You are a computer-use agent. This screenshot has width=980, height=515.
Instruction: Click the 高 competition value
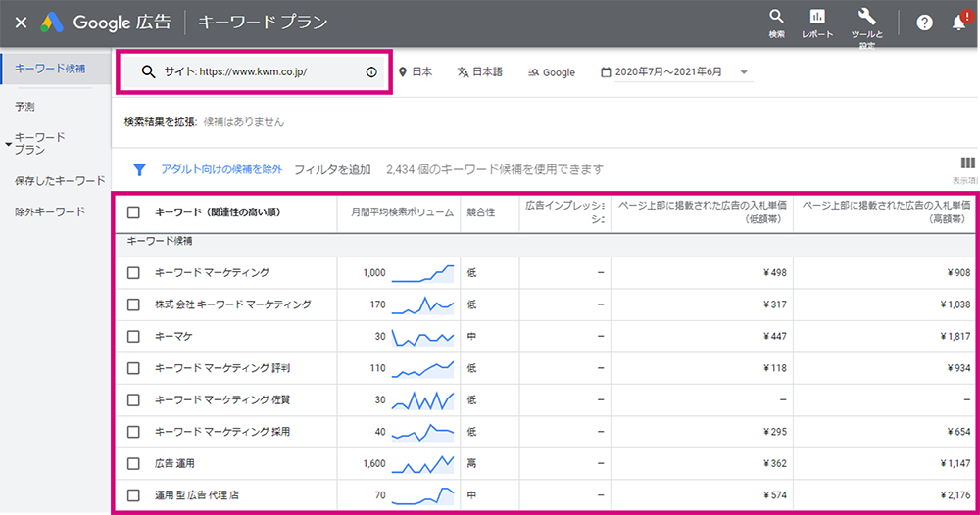pyautogui.click(x=472, y=464)
